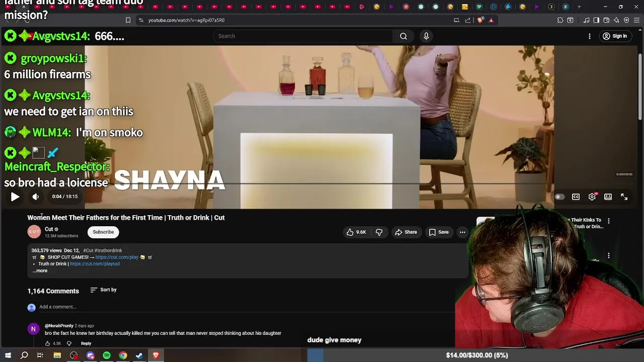The width and height of the screenshot is (644, 362).
Task: Open the https://cut.com/playtod link
Action: 95,264
